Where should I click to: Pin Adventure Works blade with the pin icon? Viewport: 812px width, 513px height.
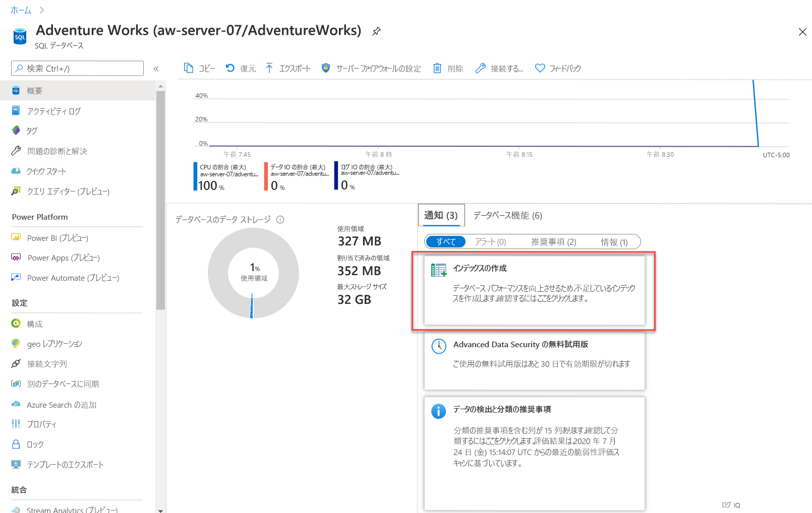coord(376,31)
